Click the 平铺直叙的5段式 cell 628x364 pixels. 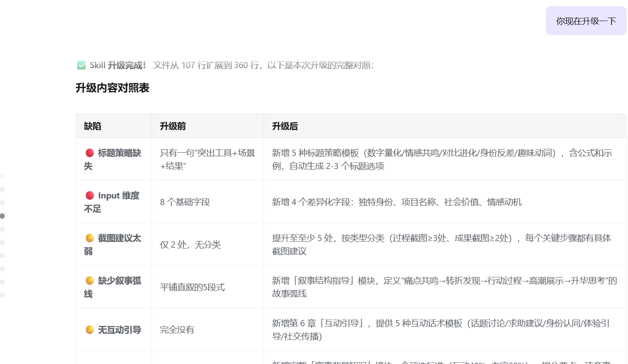192,287
